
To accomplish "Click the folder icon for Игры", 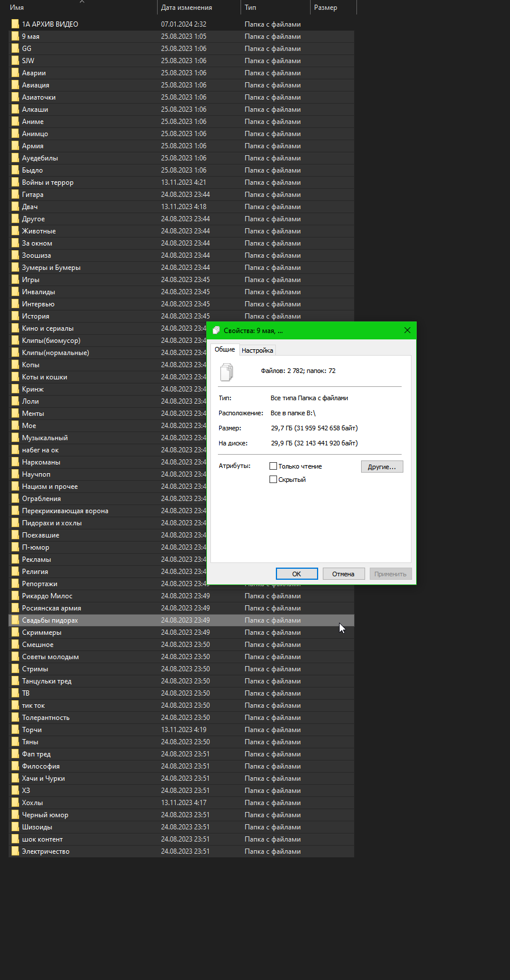I will point(15,280).
